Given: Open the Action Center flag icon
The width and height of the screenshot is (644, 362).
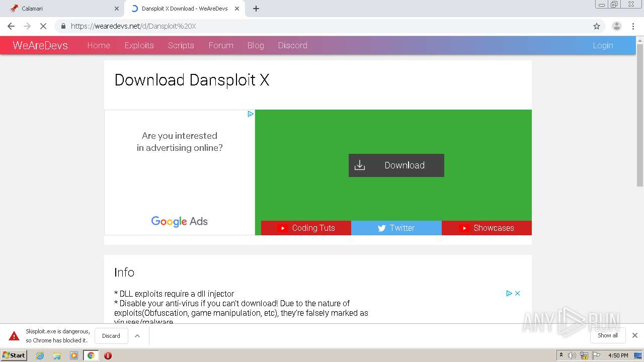Looking at the screenshot, I should (x=596, y=355).
